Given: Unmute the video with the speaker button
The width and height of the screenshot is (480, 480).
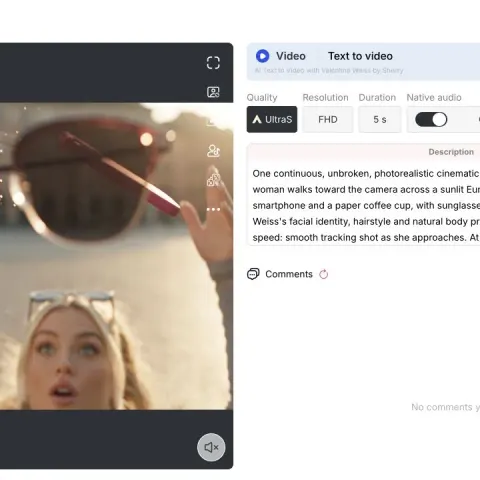Looking at the screenshot, I should 211,447.
